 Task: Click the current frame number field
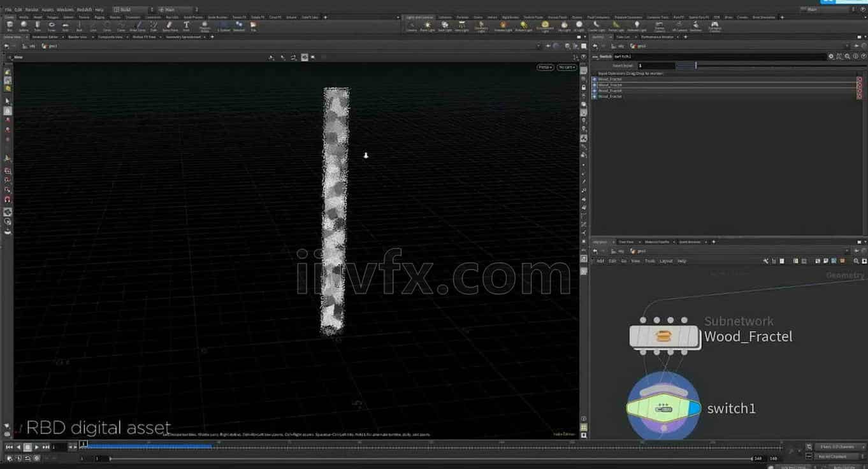click(x=58, y=447)
